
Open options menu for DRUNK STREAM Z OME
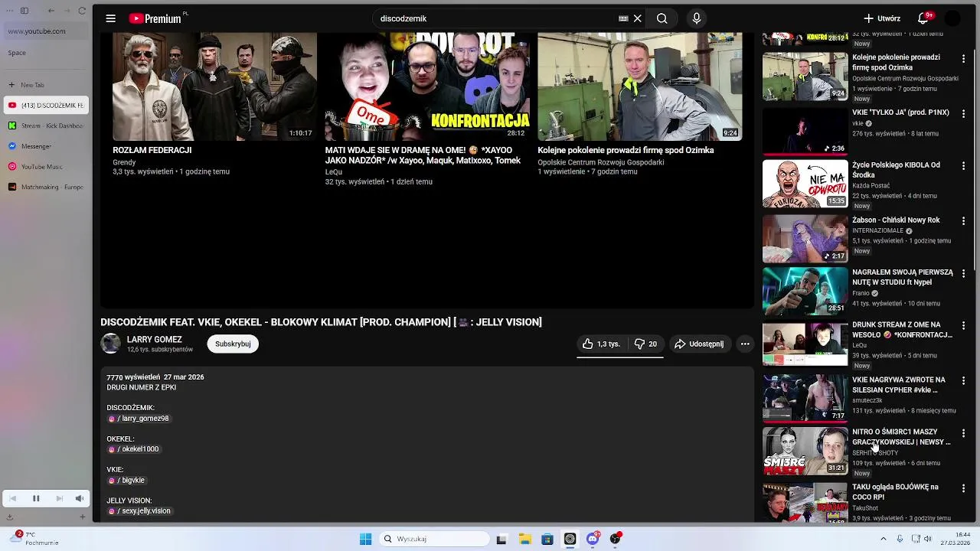coord(963,326)
